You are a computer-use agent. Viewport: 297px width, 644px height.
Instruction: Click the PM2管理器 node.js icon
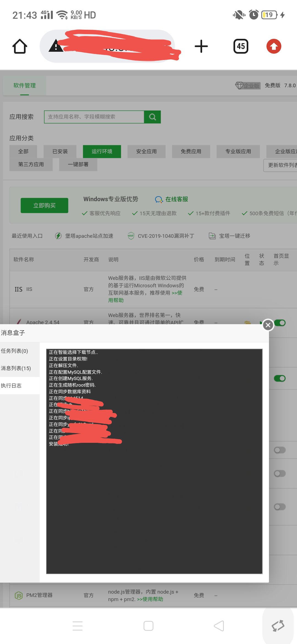coord(19,595)
